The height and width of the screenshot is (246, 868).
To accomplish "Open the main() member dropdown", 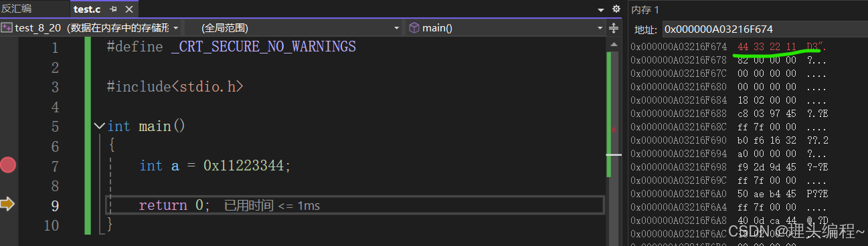I will point(505,28).
